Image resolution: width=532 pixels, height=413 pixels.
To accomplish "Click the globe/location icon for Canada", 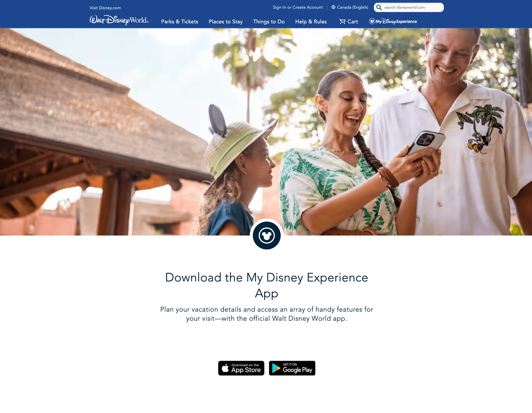I will (x=333, y=7).
